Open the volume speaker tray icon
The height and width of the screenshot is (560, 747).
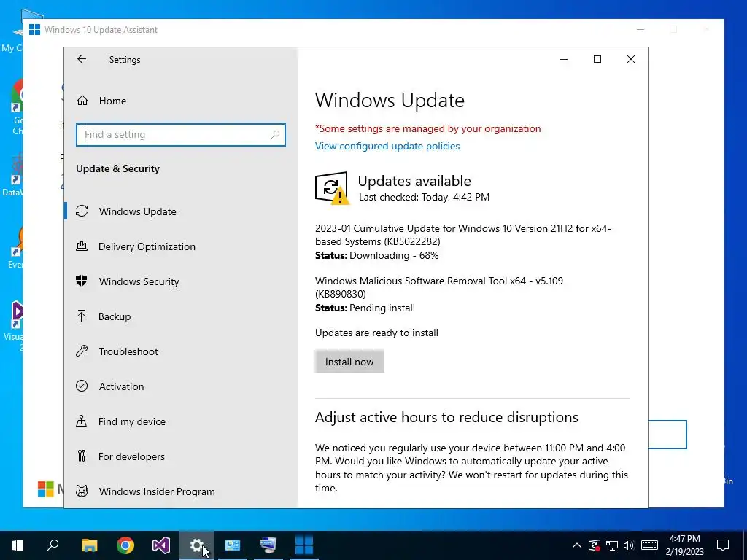[x=629, y=545]
